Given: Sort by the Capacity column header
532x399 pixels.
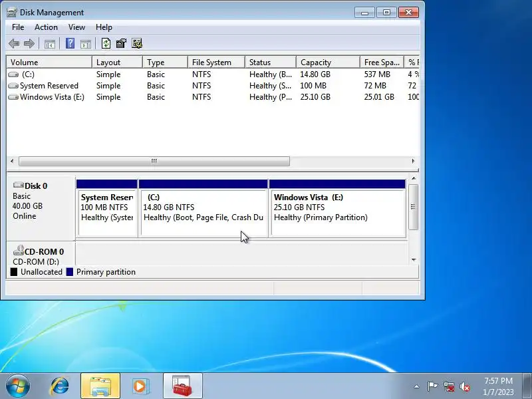Looking at the screenshot, I should [328, 63].
